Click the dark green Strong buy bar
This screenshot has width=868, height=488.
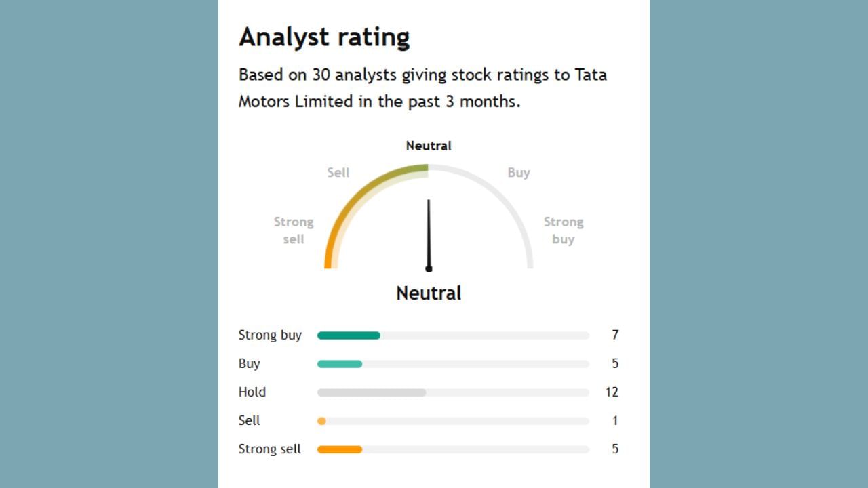pyautogui.click(x=349, y=335)
